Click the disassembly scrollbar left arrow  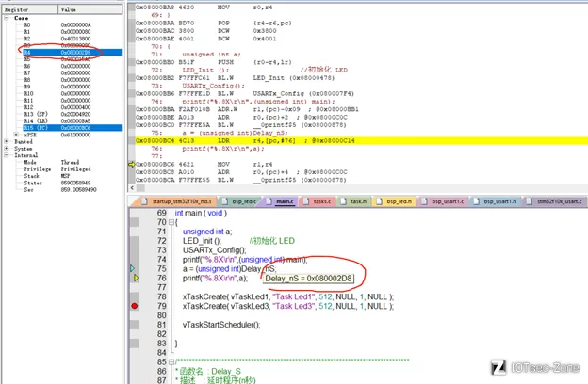tap(132, 187)
